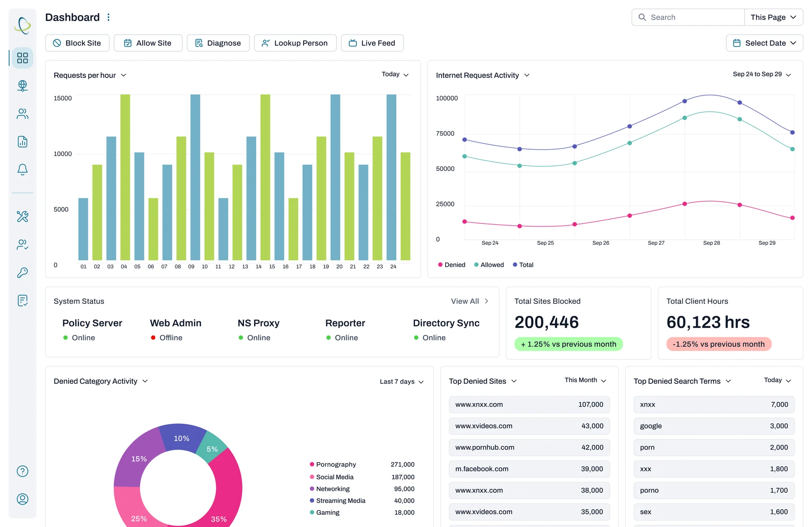Open the Today dropdown for Top Denied Search Terms
The height and width of the screenshot is (527, 812).
tap(778, 380)
